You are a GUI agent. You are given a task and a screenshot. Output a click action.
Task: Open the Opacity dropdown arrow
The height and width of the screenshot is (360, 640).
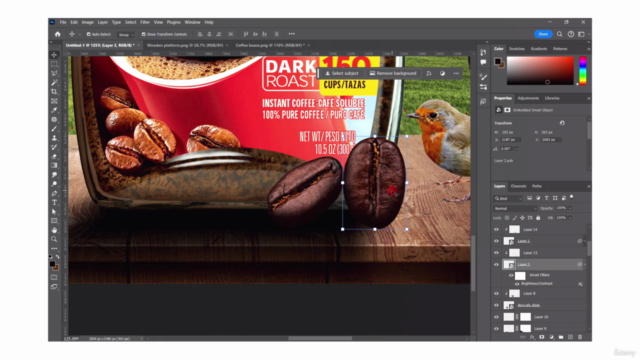(570, 208)
